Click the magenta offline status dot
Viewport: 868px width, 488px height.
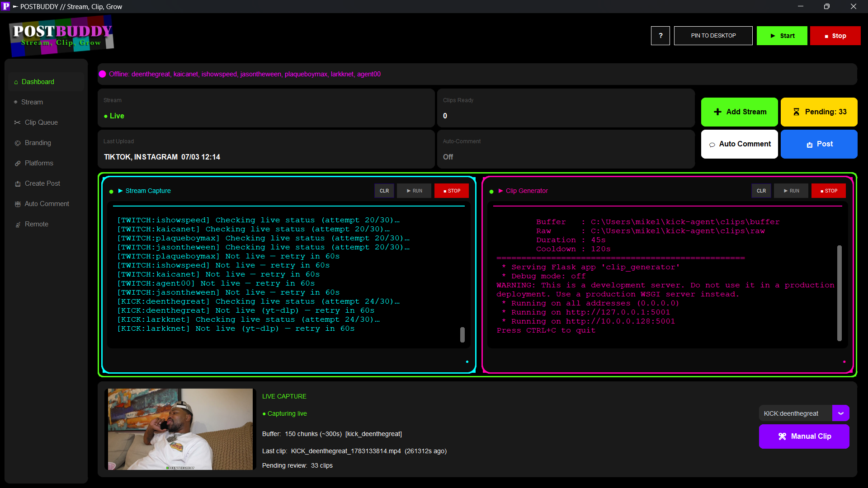click(x=103, y=74)
